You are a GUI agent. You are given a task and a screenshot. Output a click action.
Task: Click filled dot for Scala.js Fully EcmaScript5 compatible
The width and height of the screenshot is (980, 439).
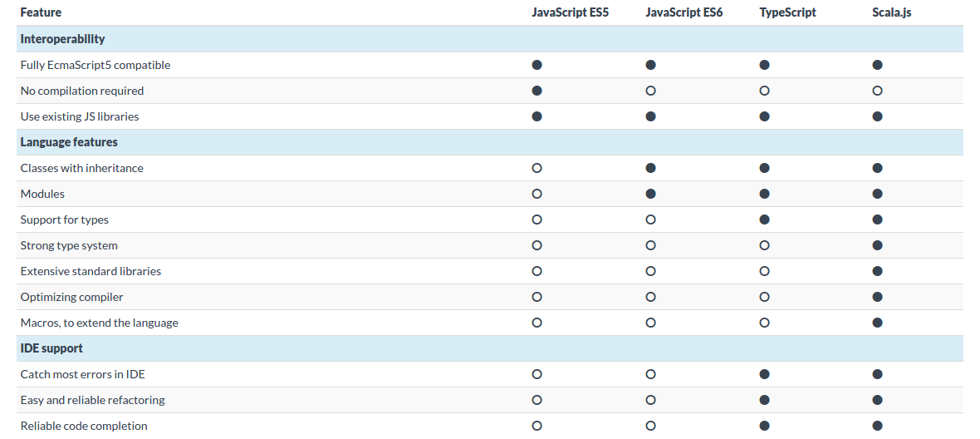click(x=878, y=65)
